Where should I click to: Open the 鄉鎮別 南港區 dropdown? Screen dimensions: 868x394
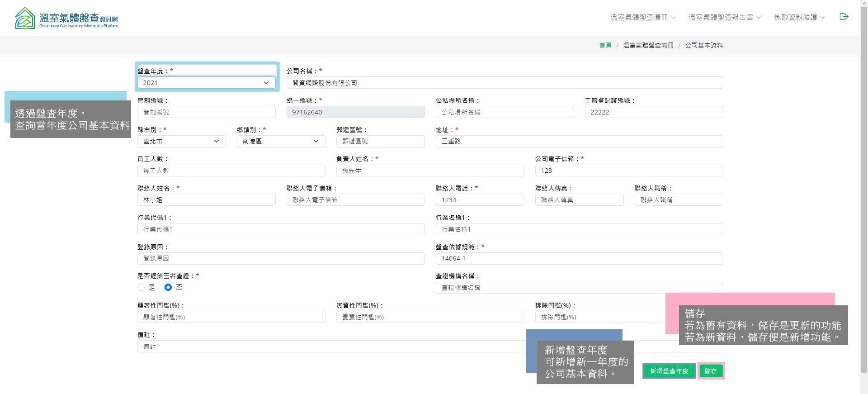click(x=281, y=142)
